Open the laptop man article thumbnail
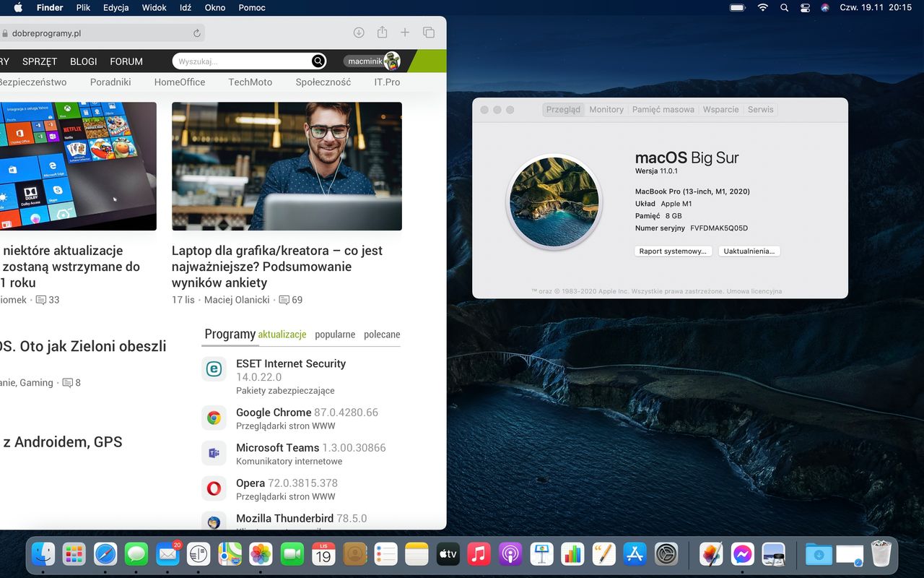The image size is (924, 578). [x=287, y=166]
